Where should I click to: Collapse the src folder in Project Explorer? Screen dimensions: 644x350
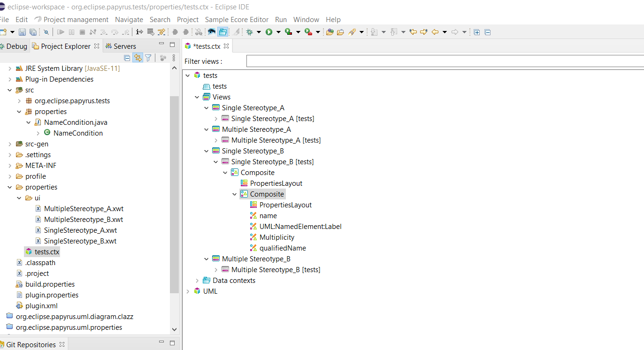(x=10, y=90)
